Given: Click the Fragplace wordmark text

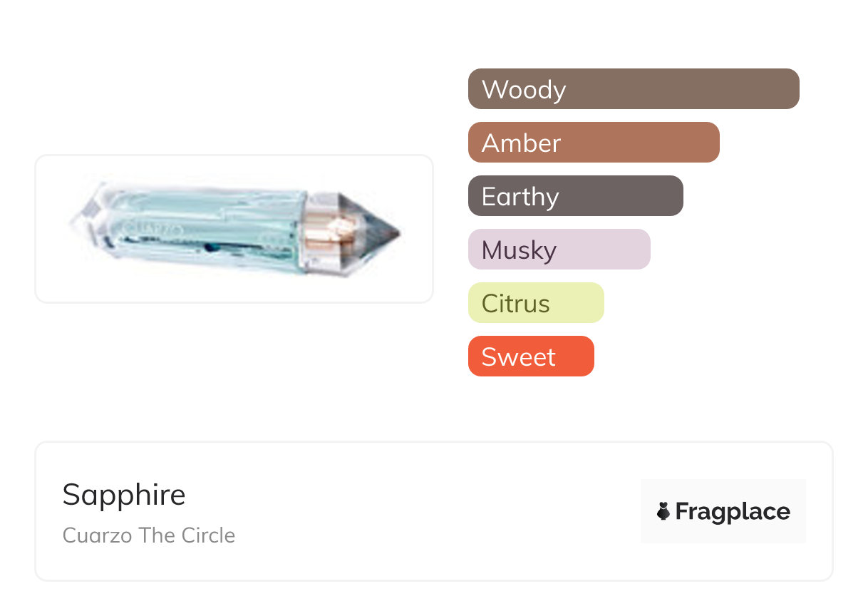Looking at the screenshot, I should click(733, 511).
